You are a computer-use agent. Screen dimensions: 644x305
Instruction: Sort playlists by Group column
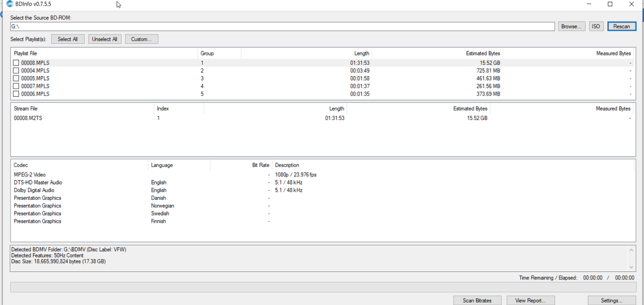[x=219, y=53]
